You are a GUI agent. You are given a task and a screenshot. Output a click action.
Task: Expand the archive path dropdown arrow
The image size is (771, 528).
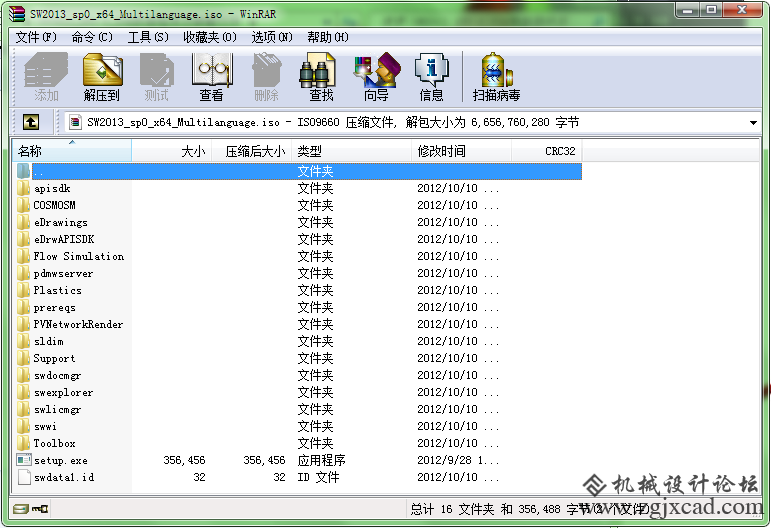tap(753, 122)
